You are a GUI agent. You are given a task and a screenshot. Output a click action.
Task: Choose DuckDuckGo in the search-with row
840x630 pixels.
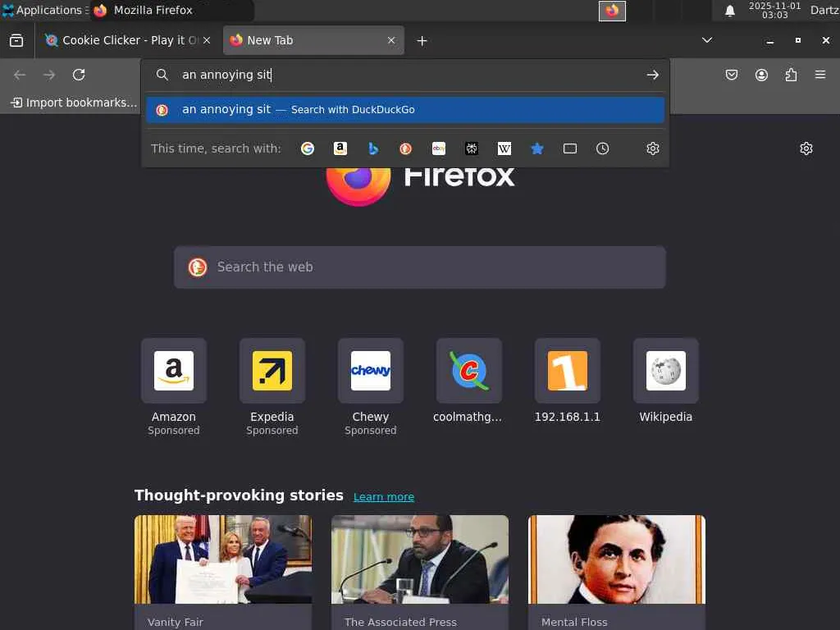tap(405, 148)
